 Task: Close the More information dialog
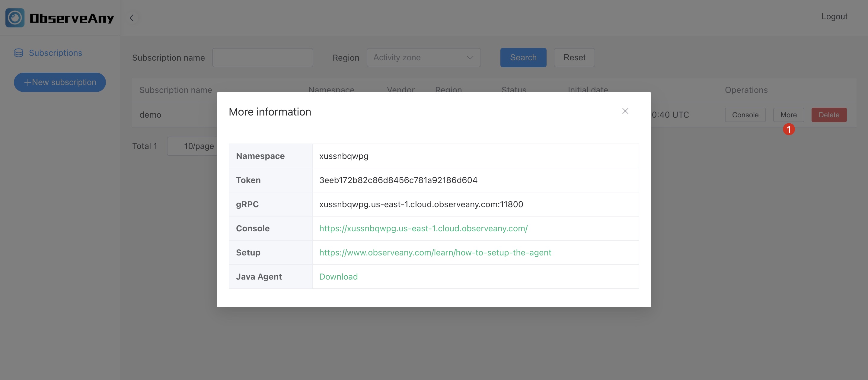(x=625, y=111)
